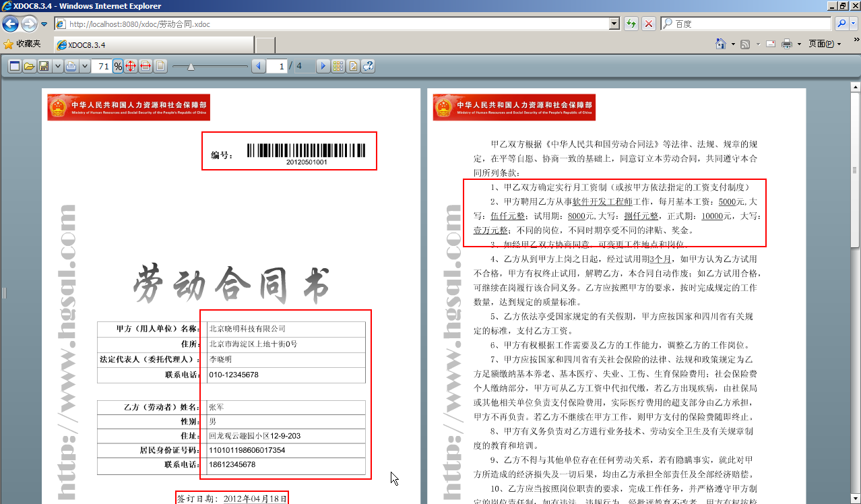
Task: Click the current page number field
Action: point(276,66)
